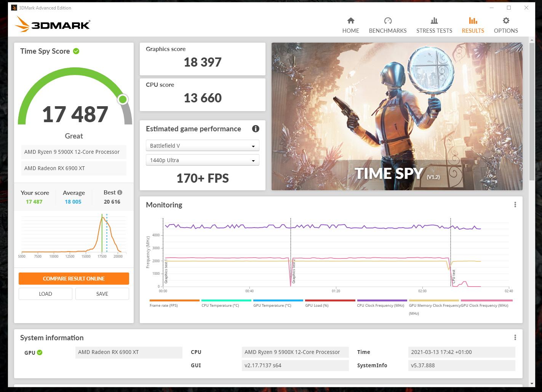
Task: Click the Graphics test 2 marker line
Action: tap(291, 252)
